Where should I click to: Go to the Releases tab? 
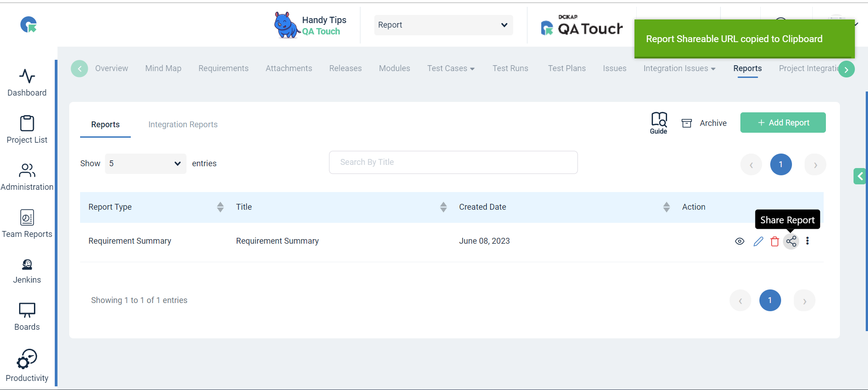pyautogui.click(x=346, y=68)
